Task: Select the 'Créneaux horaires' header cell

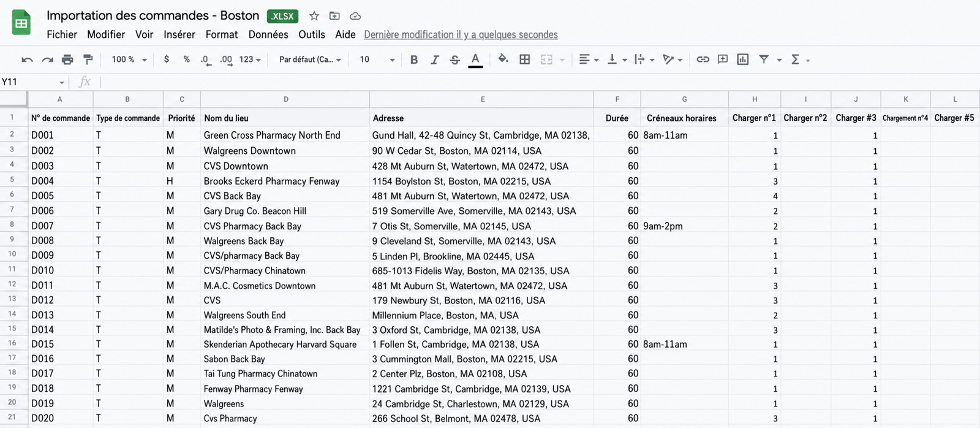Action: [684, 118]
